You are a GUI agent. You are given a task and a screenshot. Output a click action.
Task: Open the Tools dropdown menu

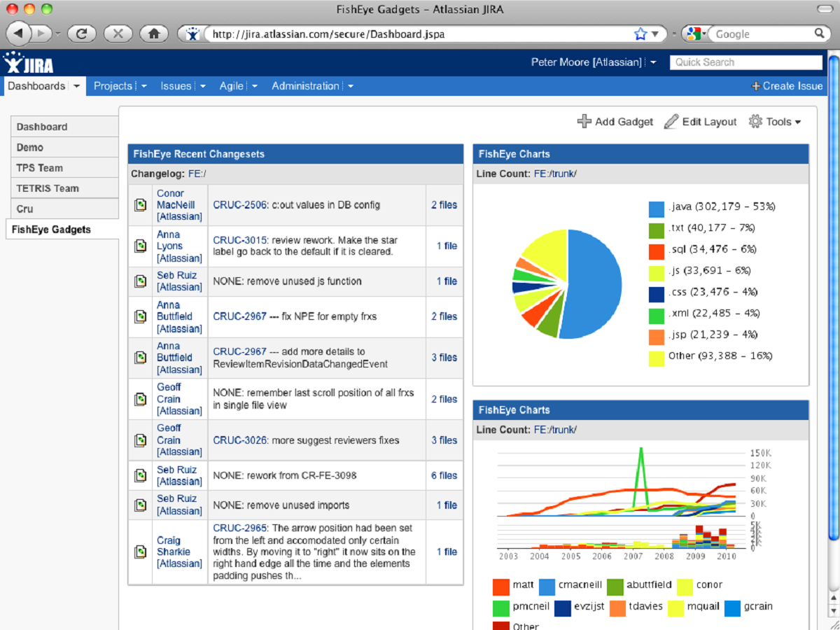775,122
